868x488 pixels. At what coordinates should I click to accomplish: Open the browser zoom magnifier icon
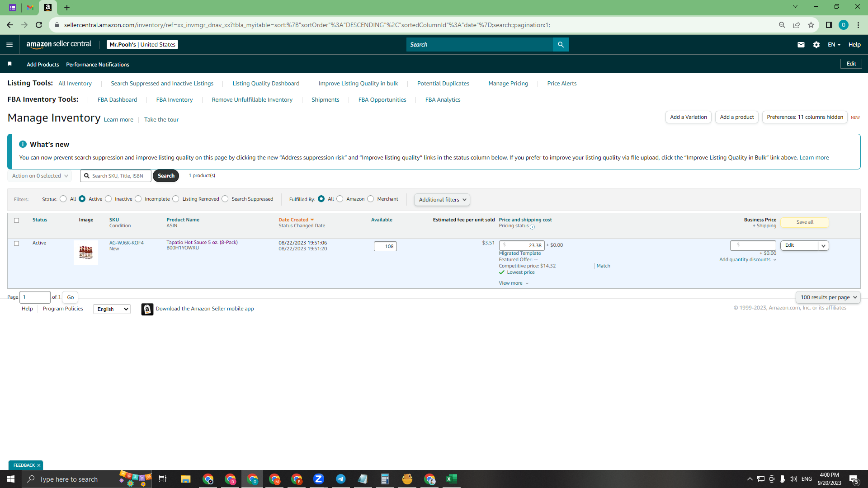tap(782, 25)
